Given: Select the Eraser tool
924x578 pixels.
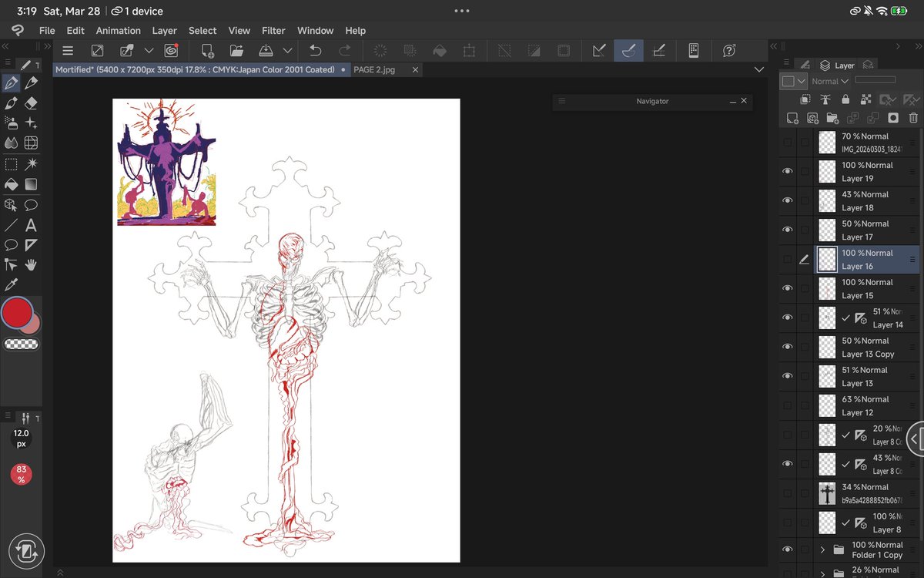Looking at the screenshot, I should 31,102.
